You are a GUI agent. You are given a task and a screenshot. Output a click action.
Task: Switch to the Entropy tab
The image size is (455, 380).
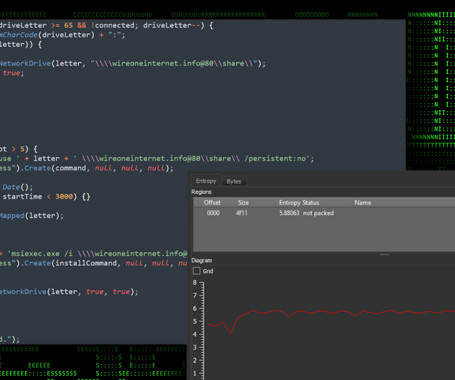[206, 181]
